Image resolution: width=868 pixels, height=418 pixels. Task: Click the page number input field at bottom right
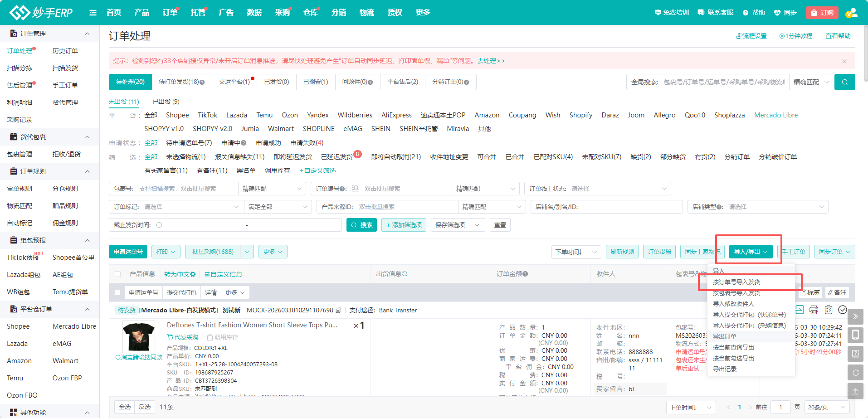(780, 407)
